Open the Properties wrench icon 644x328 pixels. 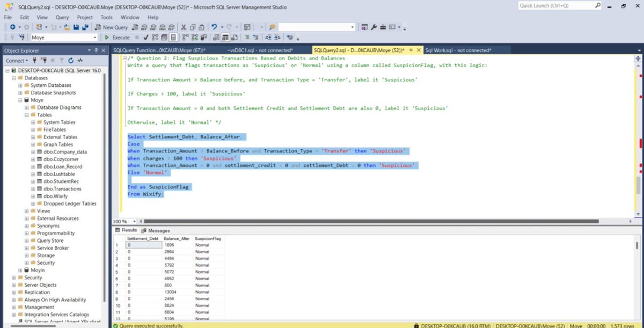tap(374, 27)
